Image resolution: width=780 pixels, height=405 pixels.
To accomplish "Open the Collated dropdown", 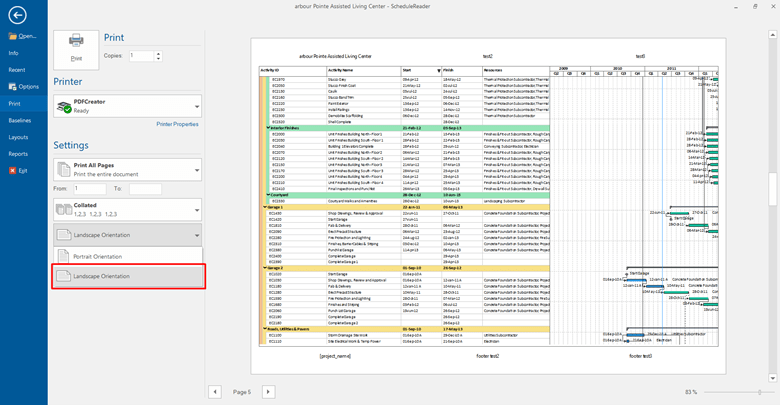I will click(x=128, y=209).
